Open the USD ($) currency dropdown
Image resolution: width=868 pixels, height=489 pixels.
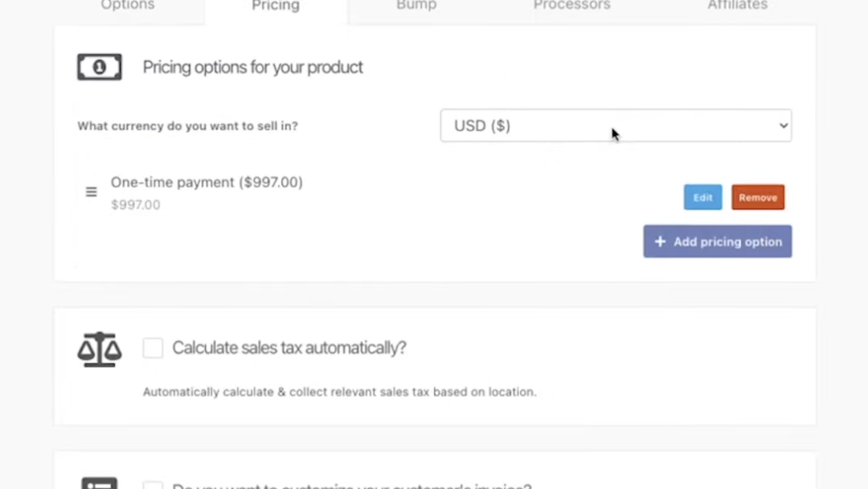click(x=616, y=125)
